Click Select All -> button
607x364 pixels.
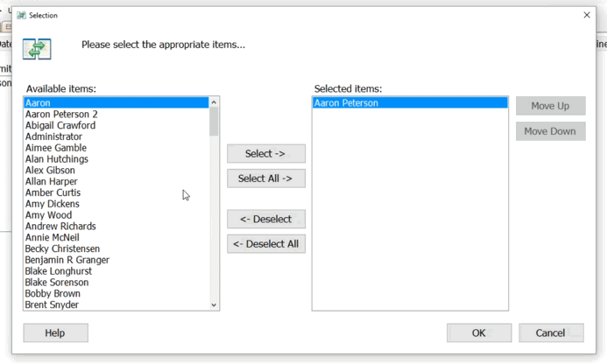click(266, 178)
